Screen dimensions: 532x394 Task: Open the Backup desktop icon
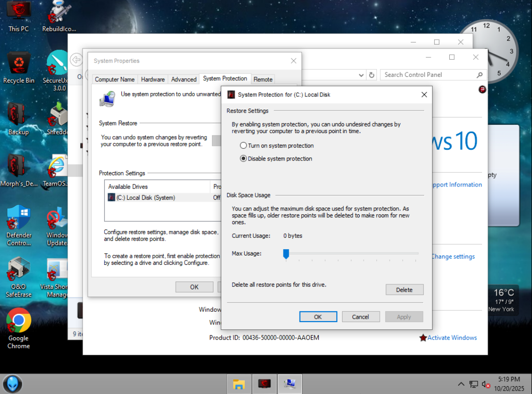point(19,119)
